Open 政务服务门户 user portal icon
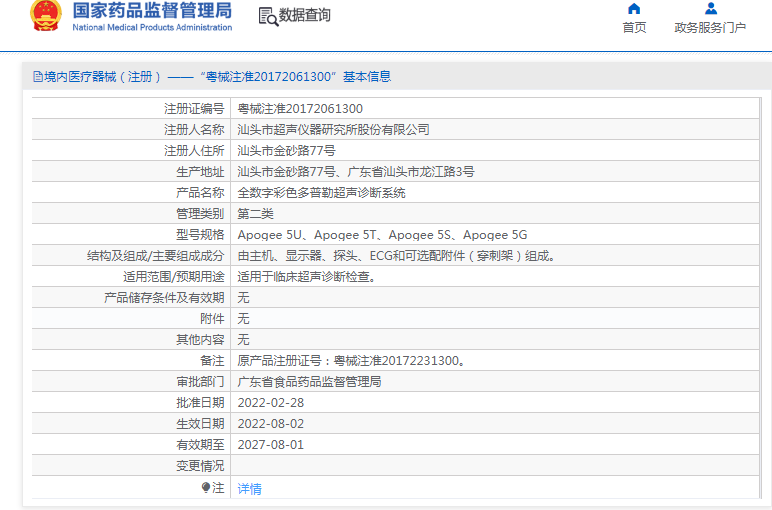Viewport: 772px width, 510px height. pyautogui.click(x=710, y=9)
